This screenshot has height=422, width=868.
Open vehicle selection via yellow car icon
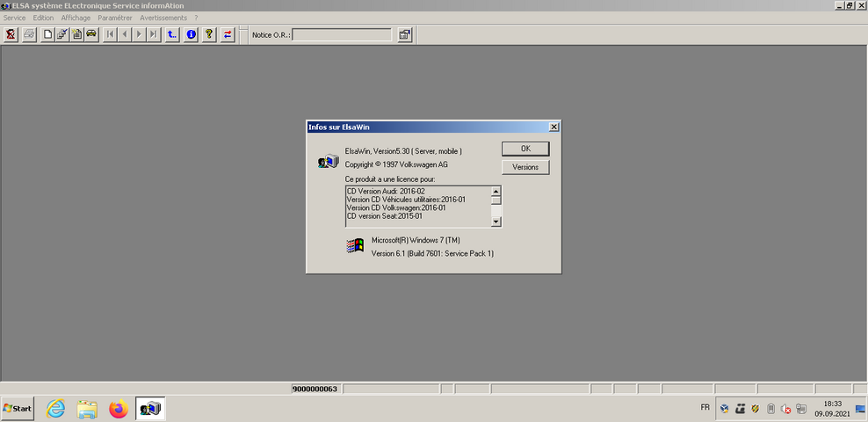(x=91, y=34)
